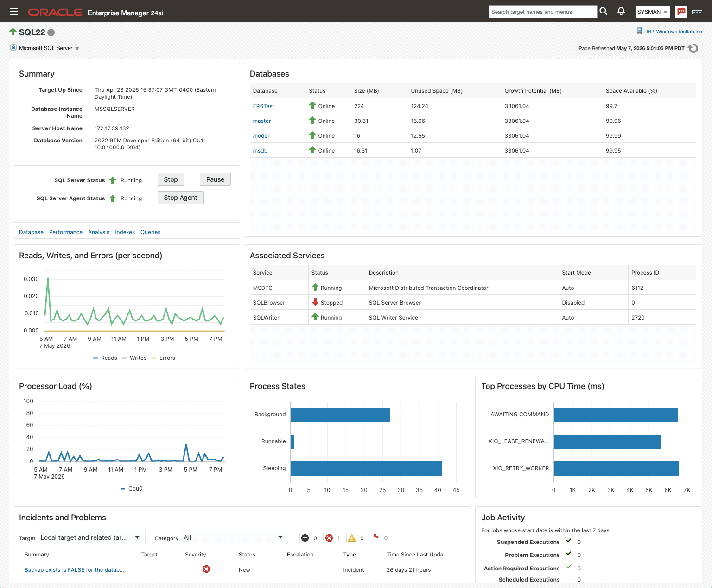Click the Sleeping process state bar
Image resolution: width=712 pixels, height=588 pixels.
(x=366, y=468)
